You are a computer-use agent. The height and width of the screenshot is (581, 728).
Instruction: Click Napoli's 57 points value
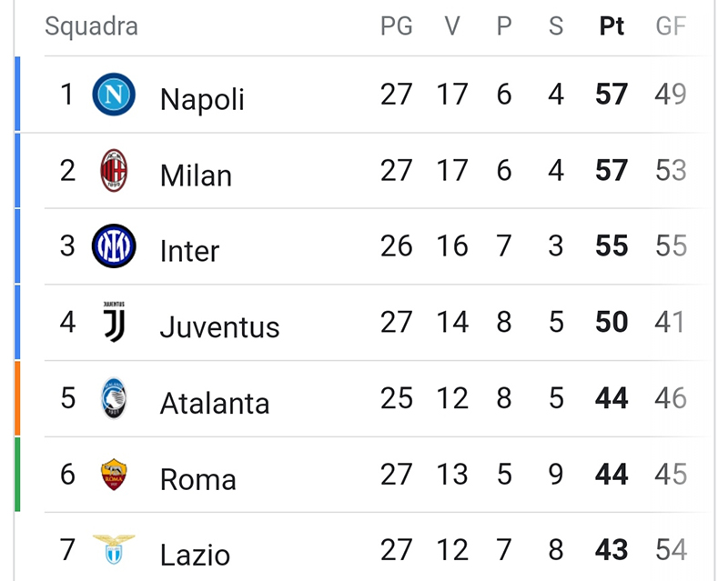click(x=612, y=95)
